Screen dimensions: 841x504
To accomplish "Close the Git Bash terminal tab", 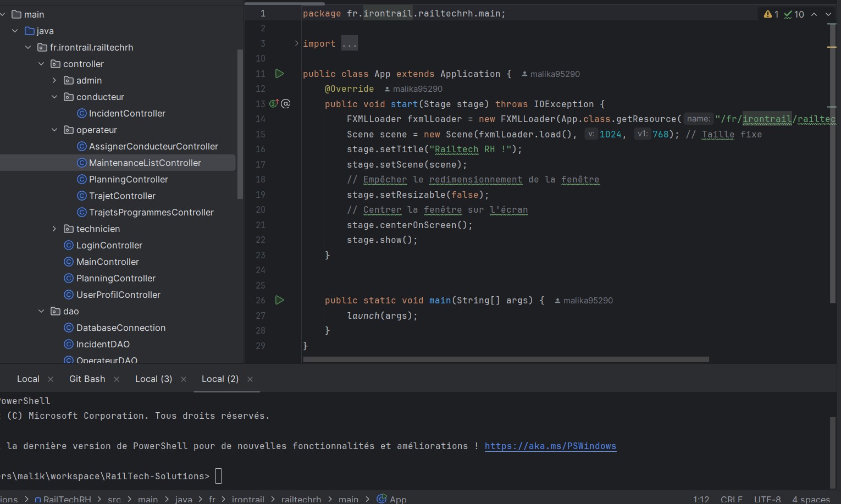I will tap(117, 379).
